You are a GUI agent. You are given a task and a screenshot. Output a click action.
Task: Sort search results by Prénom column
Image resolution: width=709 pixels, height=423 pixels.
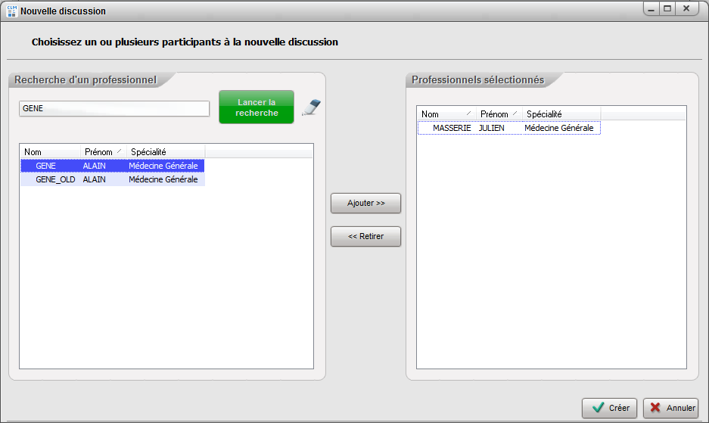click(102, 152)
